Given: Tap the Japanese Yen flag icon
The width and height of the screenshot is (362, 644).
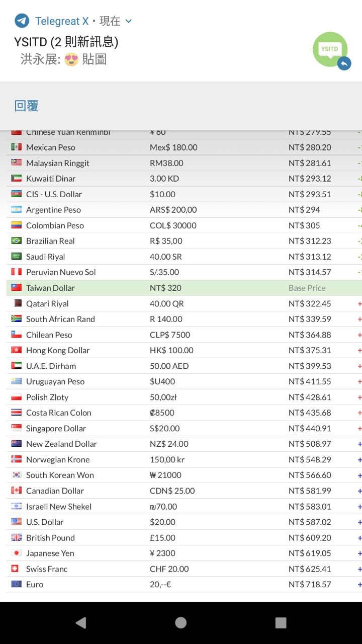Looking at the screenshot, I should click(x=17, y=553).
